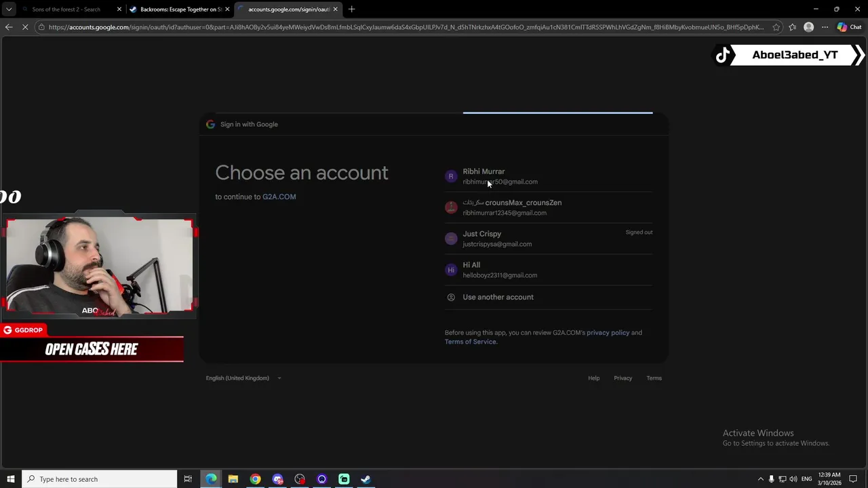Image resolution: width=868 pixels, height=488 pixels.
Task: Open the Copilot Chat button
Action: click(x=849, y=27)
